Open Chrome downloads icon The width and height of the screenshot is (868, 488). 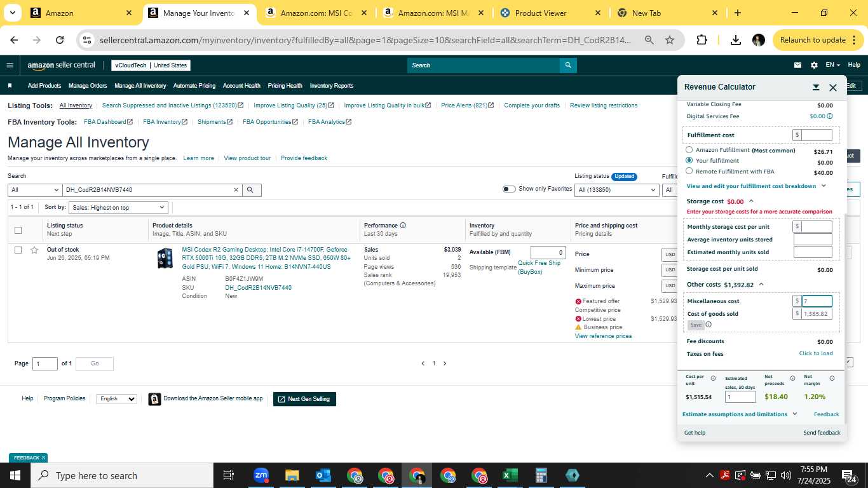(735, 40)
